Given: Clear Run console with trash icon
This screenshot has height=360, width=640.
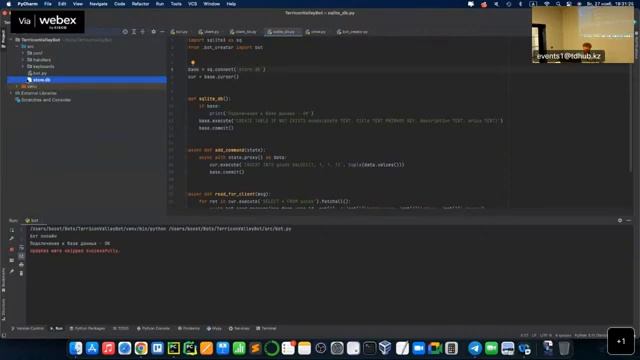Looking at the screenshot, I should tap(21, 273).
